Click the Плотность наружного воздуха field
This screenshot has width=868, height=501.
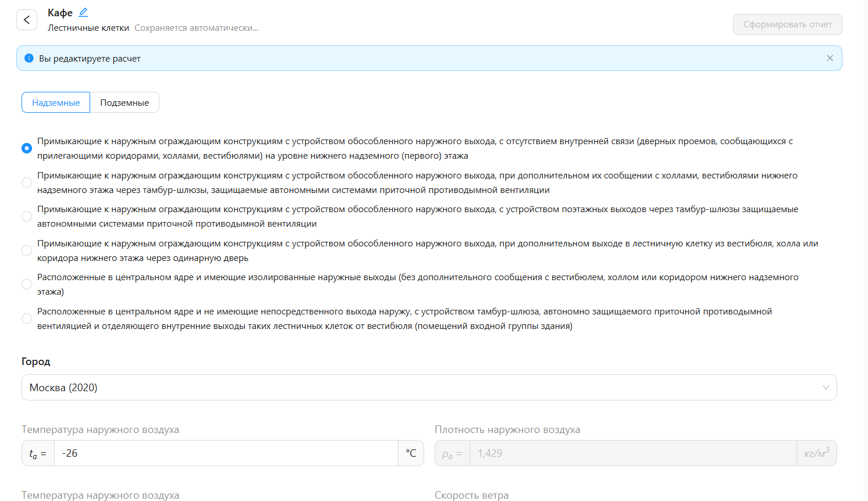tap(632, 453)
